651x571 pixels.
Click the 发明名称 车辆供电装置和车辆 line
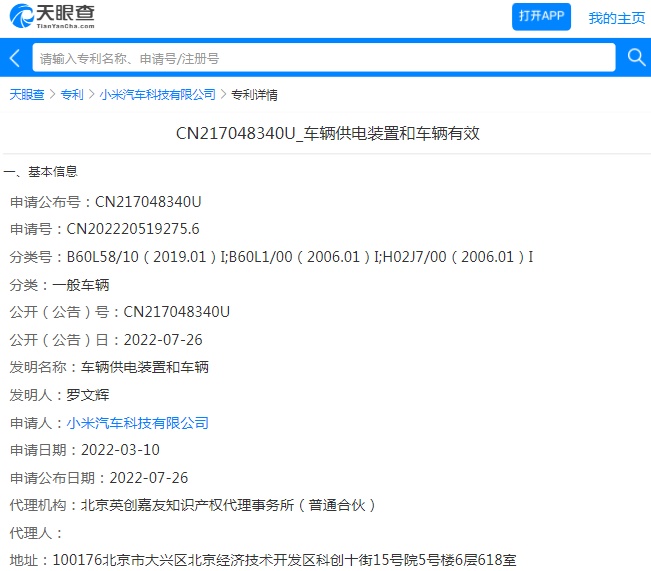click(109, 367)
